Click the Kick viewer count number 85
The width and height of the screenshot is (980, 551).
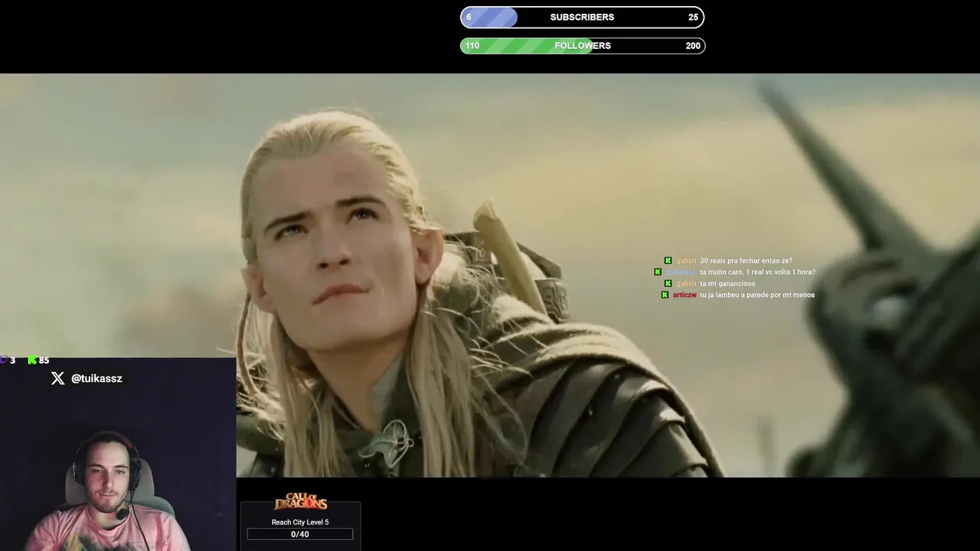44,360
